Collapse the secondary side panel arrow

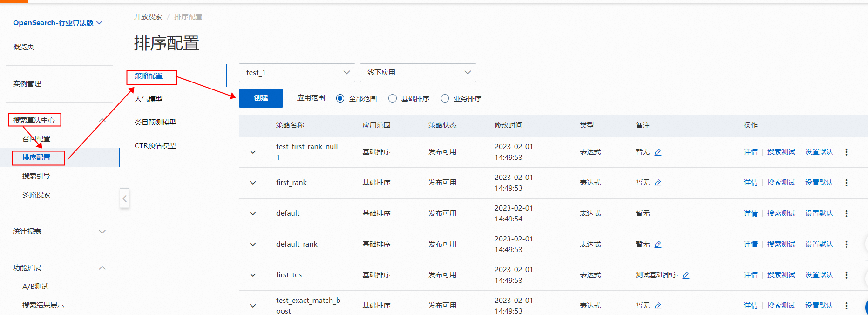tap(124, 199)
